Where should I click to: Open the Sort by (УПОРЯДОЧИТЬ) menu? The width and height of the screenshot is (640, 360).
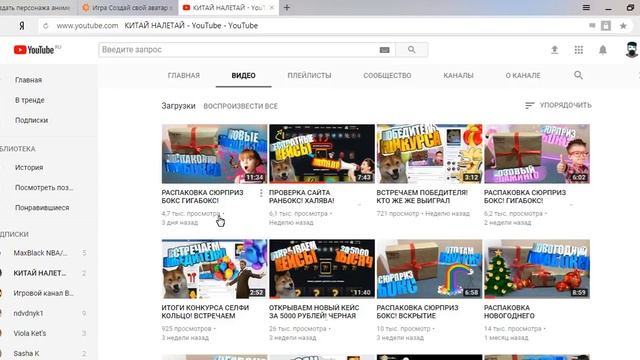(558, 105)
